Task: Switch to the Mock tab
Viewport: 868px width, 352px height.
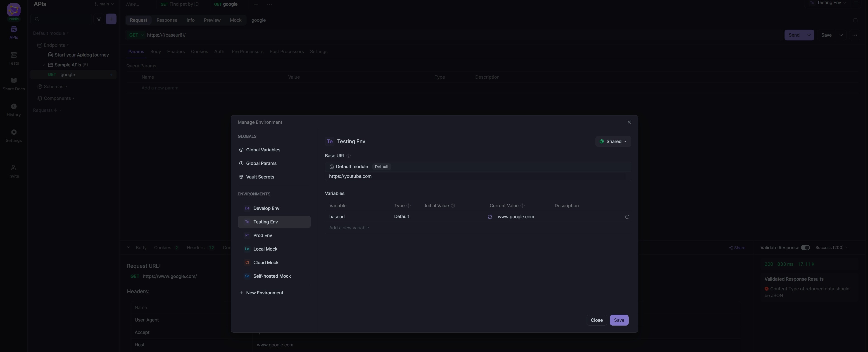Action: pyautogui.click(x=235, y=20)
